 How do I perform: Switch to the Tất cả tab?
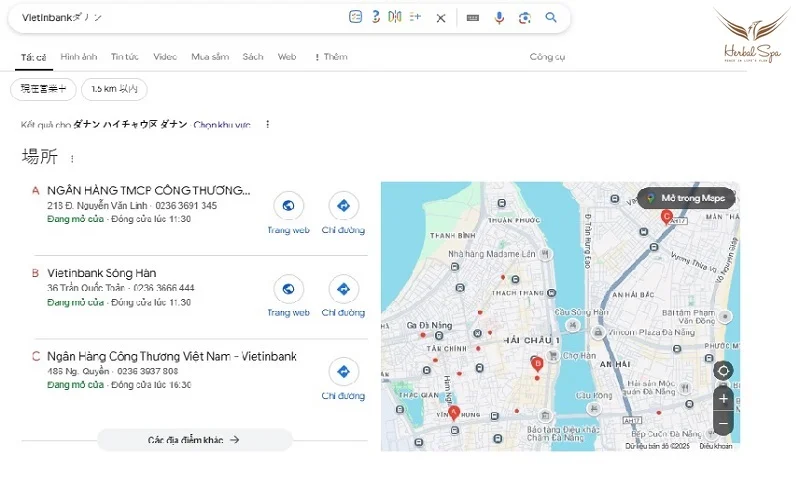34,57
